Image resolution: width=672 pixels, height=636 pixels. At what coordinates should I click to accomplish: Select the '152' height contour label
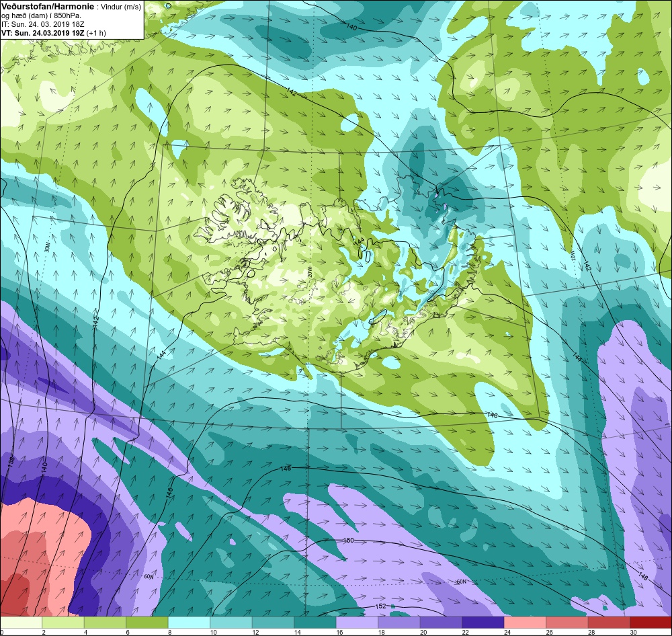380,606
